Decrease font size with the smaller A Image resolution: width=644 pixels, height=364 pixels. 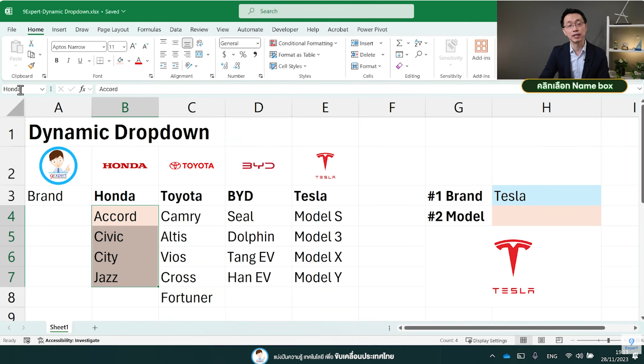point(145,46)
